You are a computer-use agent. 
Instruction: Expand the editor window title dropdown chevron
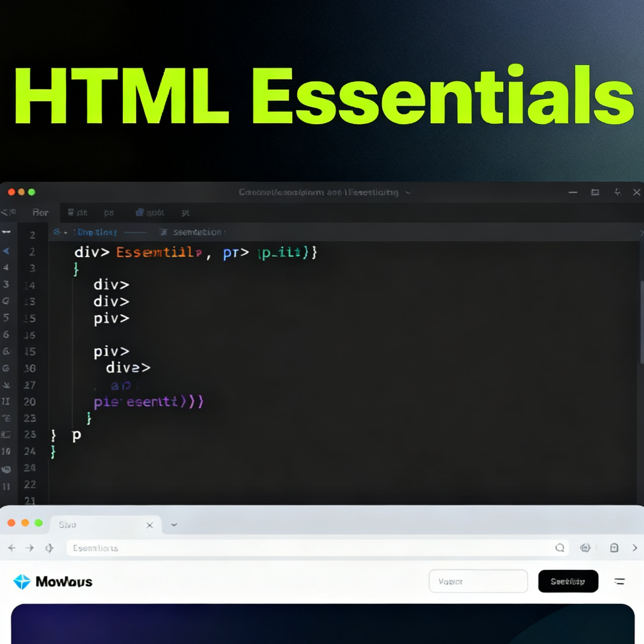pos(409,193)
